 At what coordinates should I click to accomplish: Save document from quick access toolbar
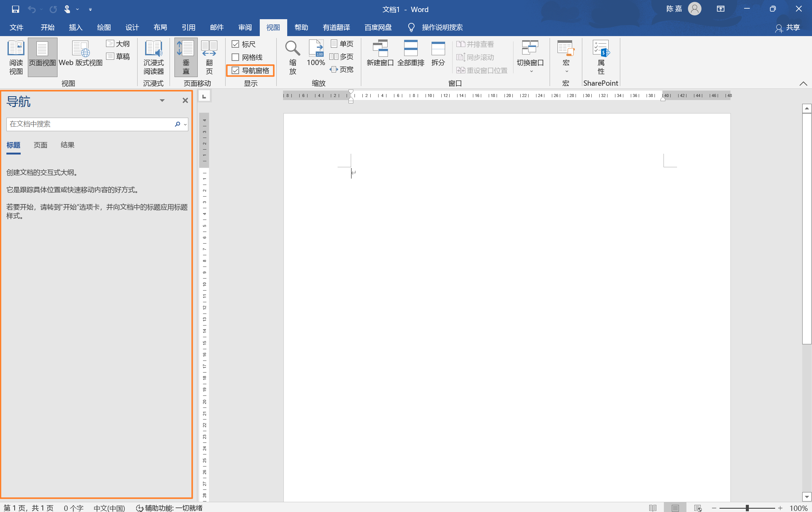pos(15,9)
